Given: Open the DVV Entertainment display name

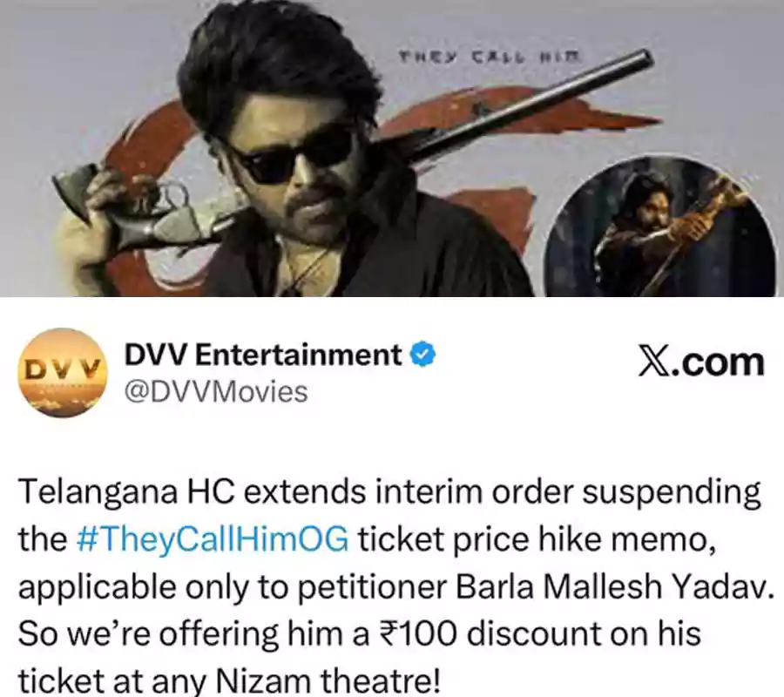Looking at the screenshot, I should coord(263,355).
